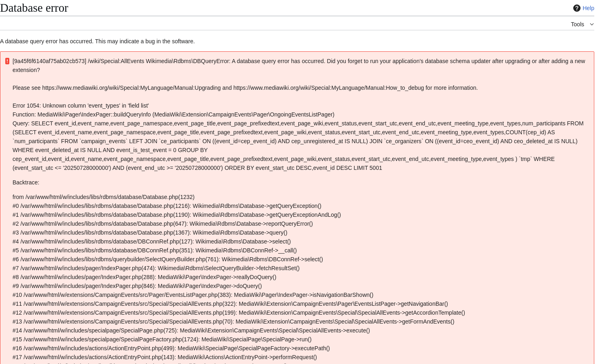Viewport: 604px width, 364px height.
Task: Select the Error 1054 unknown column line
Action: click(81, 106)
